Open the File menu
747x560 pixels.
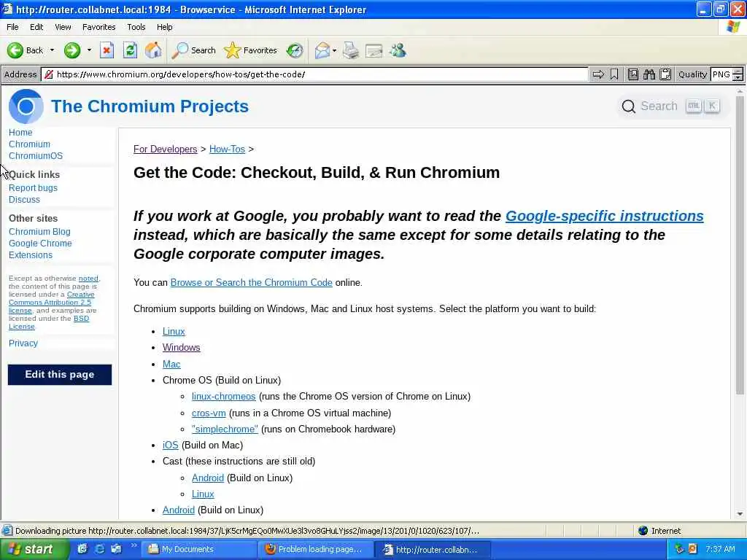click(12, 27)
